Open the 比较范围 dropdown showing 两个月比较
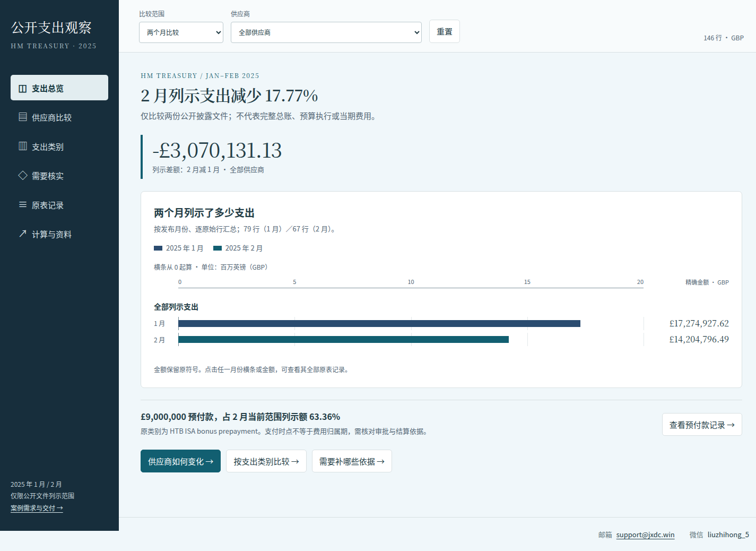 click(181, 32)
